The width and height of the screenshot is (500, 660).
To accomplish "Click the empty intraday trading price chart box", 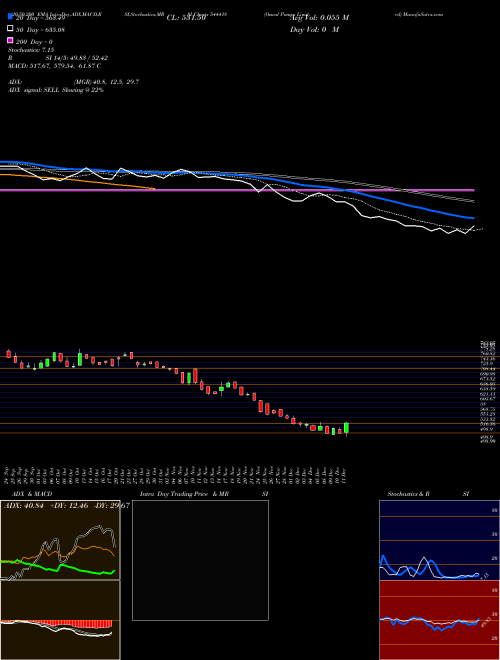I will tap(200, 560).
